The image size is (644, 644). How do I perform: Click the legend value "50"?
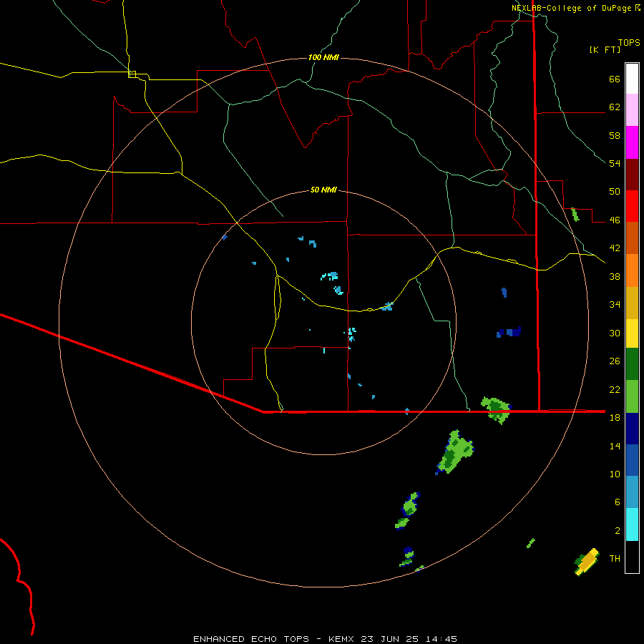pyautogui.click(x=615, y=192)
